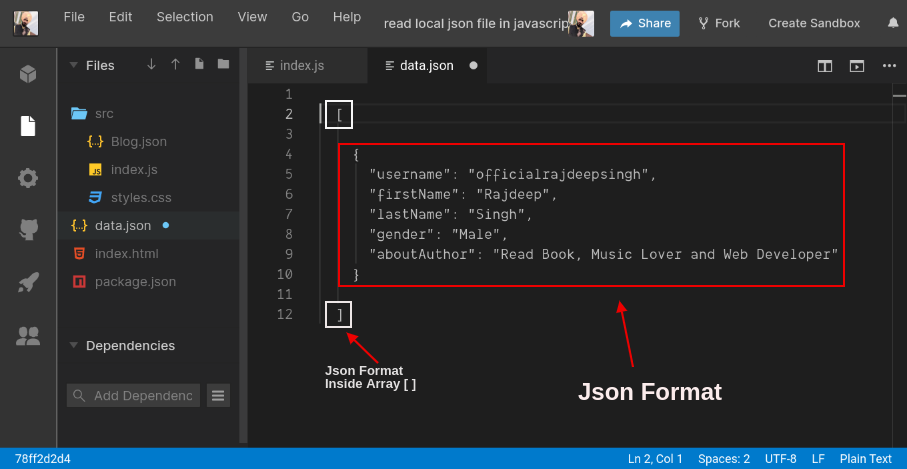Open the more options ellipsis menu
The width and height of the screenshot is (907, 469).
[889, 66]
